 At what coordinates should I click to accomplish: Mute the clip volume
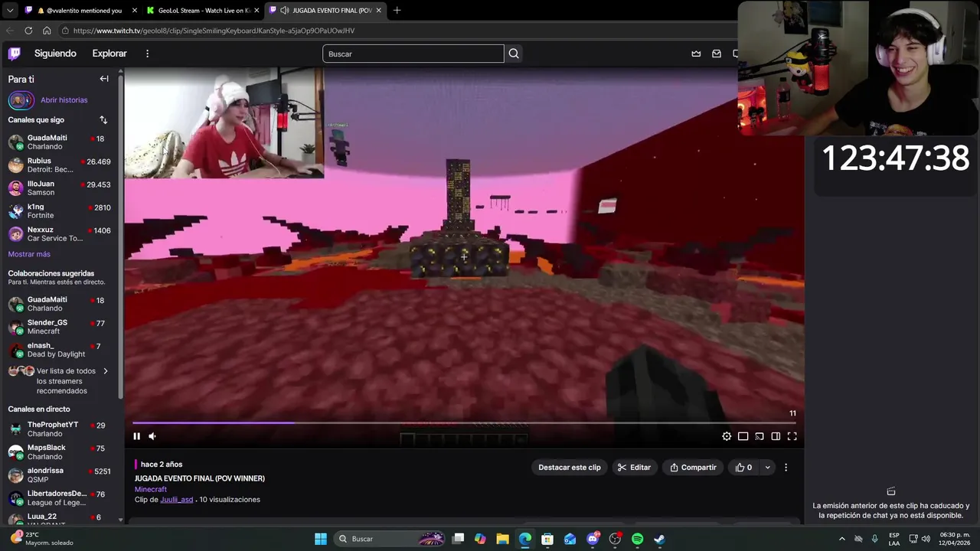[152, 436]
